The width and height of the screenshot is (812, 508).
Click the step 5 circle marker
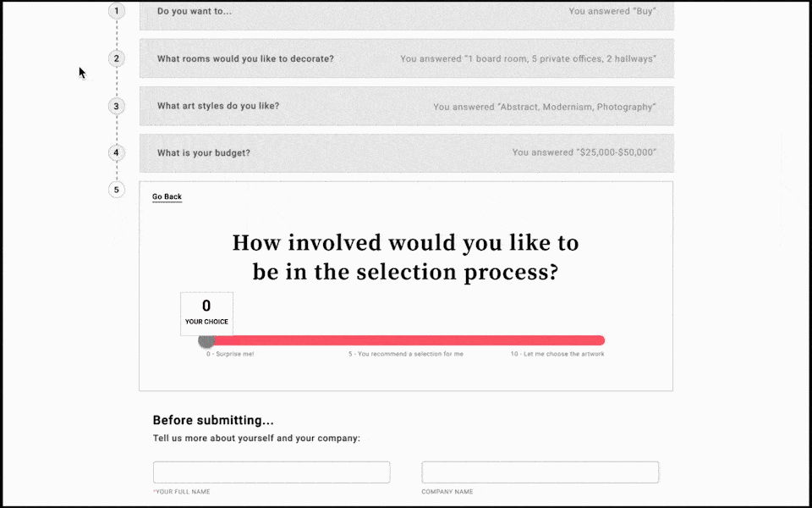pos(117,190)
